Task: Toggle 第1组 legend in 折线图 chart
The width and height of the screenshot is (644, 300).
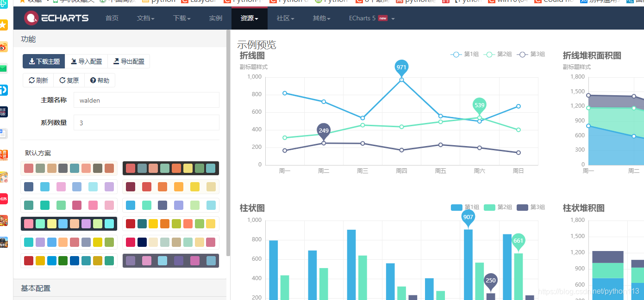Action: (464, 55)
